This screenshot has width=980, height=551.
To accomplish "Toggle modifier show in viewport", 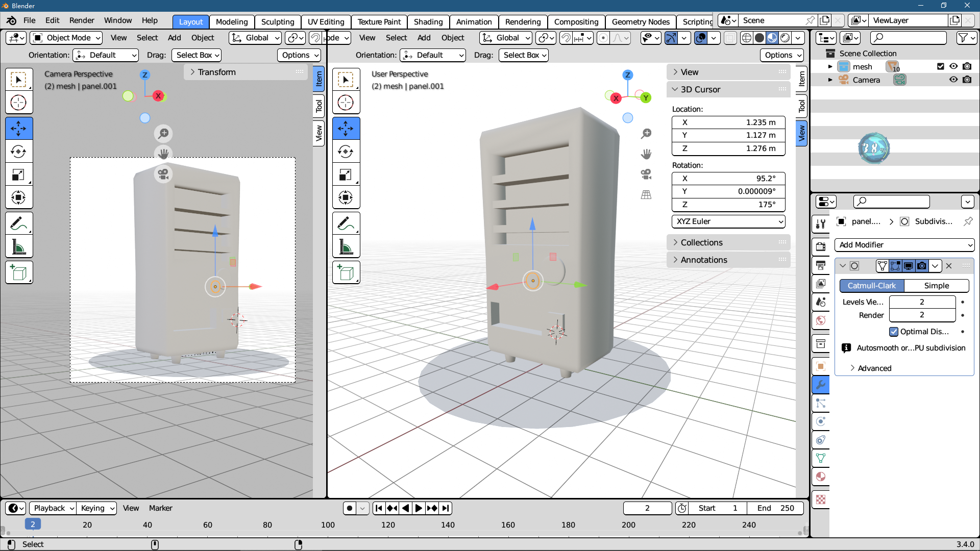I will coord(909,266).
